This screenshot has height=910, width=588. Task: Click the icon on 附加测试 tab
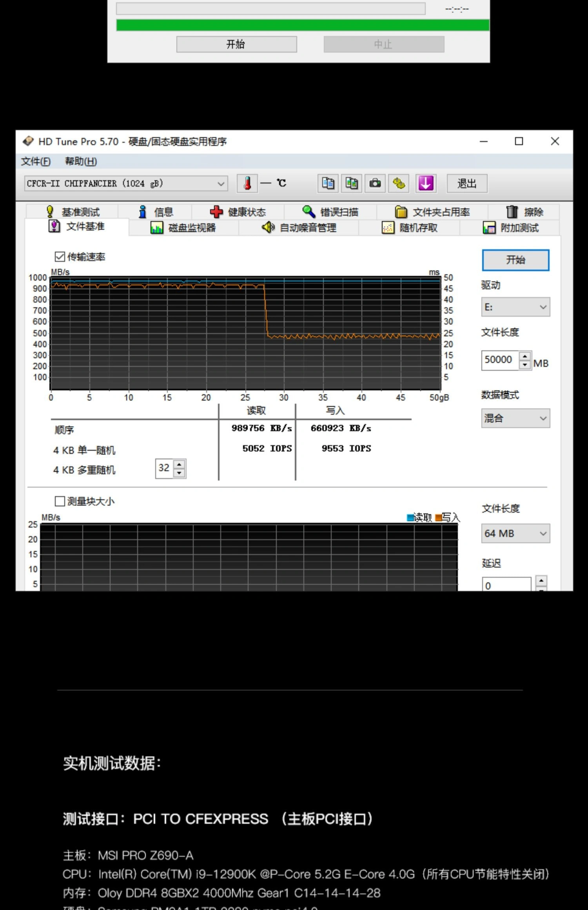[489, 228]
